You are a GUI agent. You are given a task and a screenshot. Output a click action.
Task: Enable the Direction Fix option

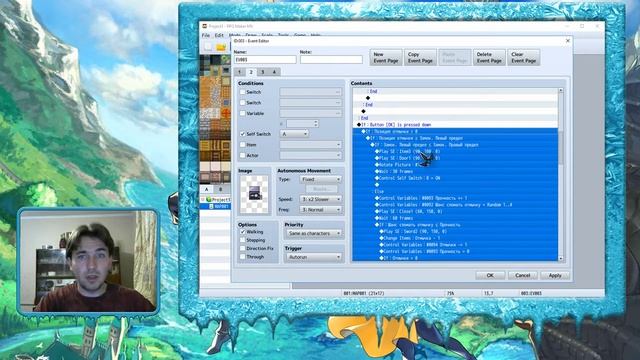tap(242, 249)
